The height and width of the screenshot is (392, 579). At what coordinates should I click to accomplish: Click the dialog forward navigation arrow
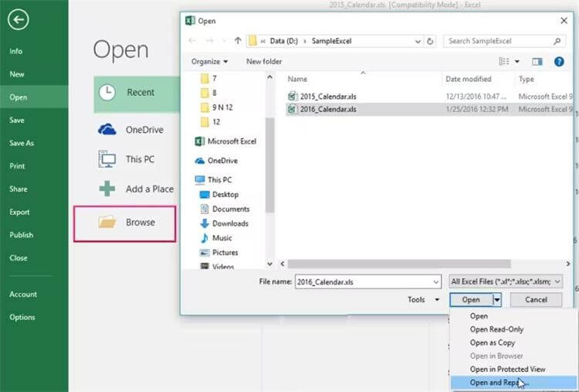pyautogui.click(x=209, y=41)
